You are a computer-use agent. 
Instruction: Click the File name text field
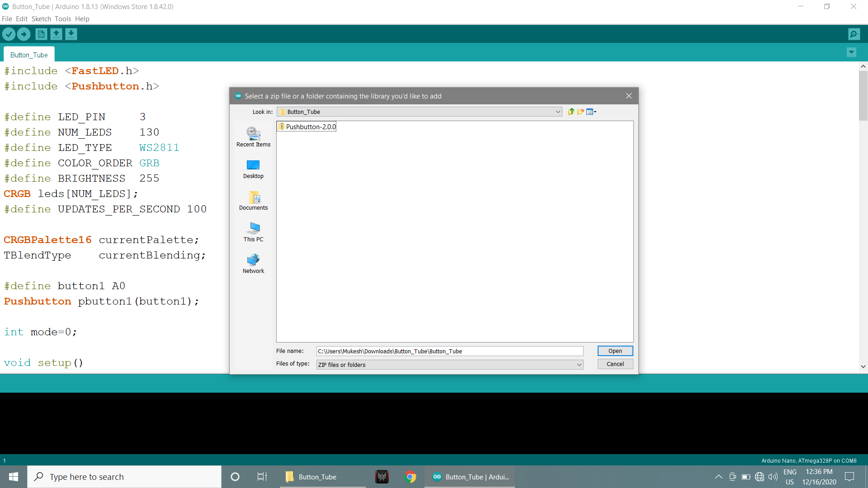[x=450, y=351]
